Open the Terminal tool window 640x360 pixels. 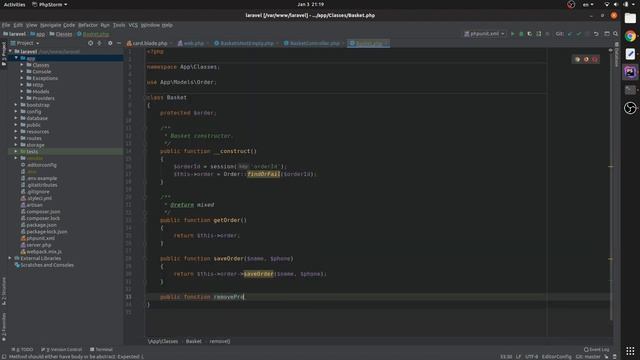tap(101, 349)
